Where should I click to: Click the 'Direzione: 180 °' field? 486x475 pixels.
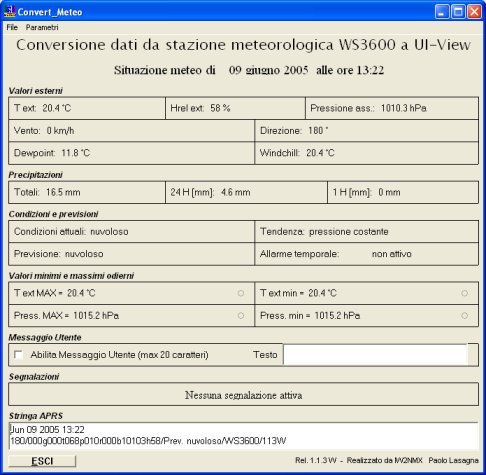[x=366, y=130]
